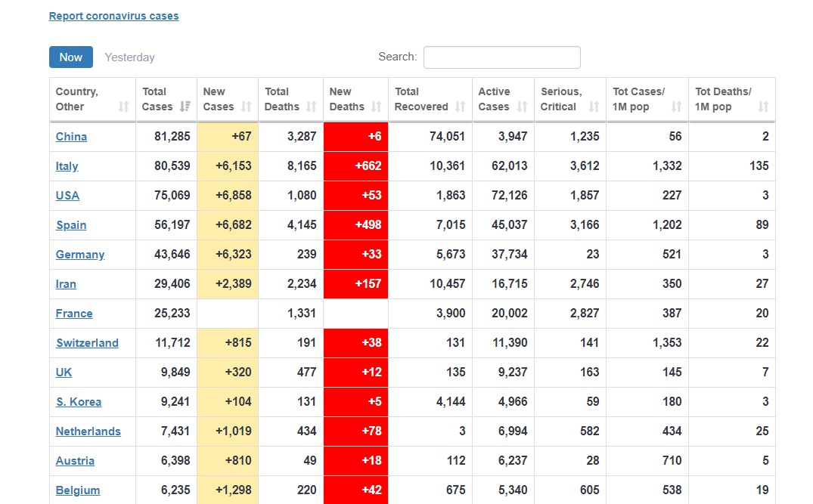
Task: Sort New Deaths column via arrow icon
Action: 377,107
